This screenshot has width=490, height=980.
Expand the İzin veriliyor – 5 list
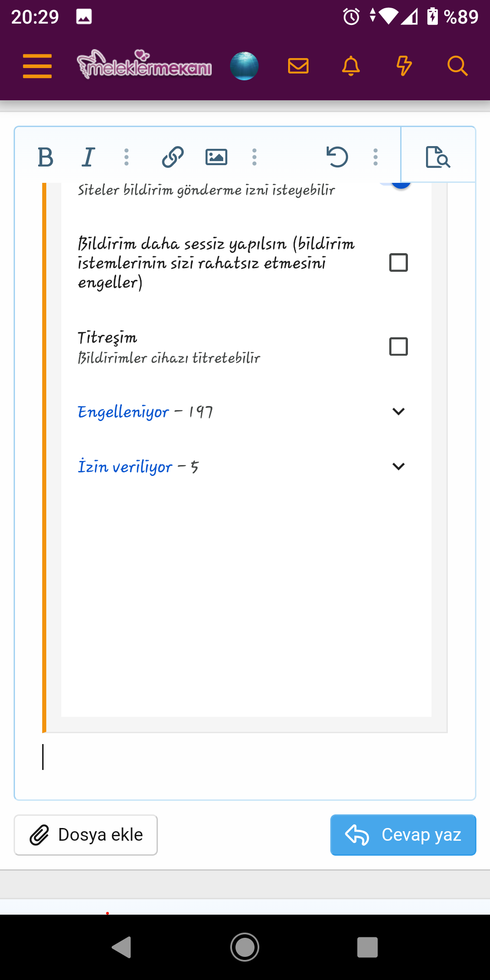tap(398, 466)
